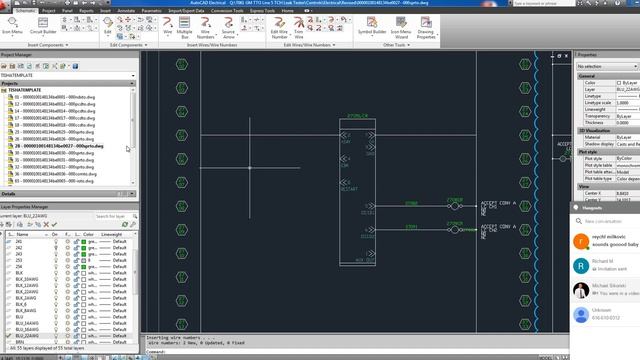Click the first Project Manager toolbar icon
Screen dimensions: 640x360
click(4, 66)
